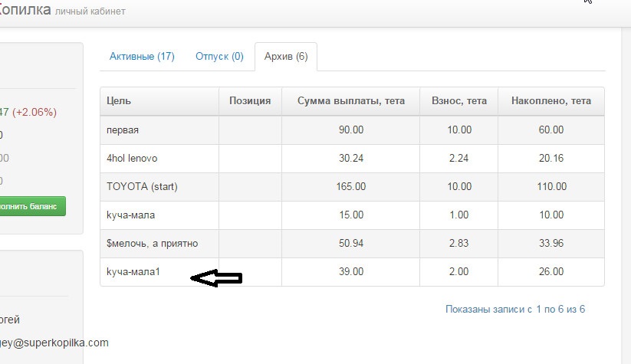This screenshot has width=631, height=364.
Task: Click accumulated value 33.96
Action: tap(551, 244)
